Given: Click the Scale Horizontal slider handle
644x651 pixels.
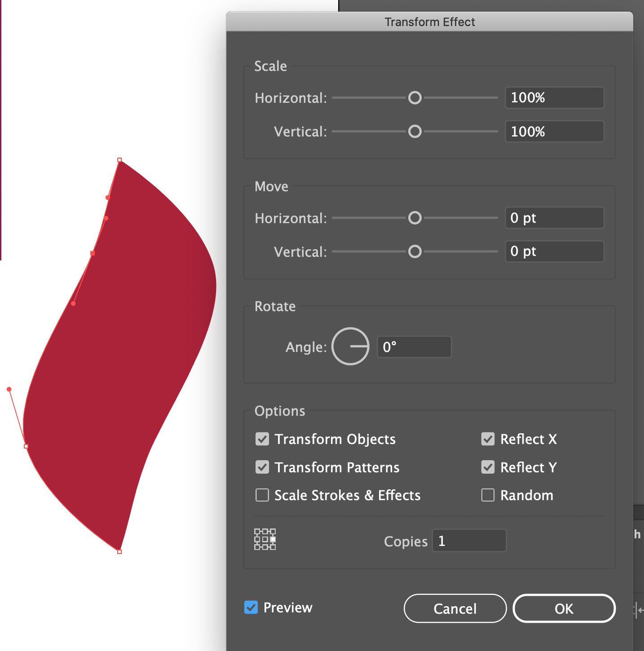Looking at the screenshot, I should point(415,97).
